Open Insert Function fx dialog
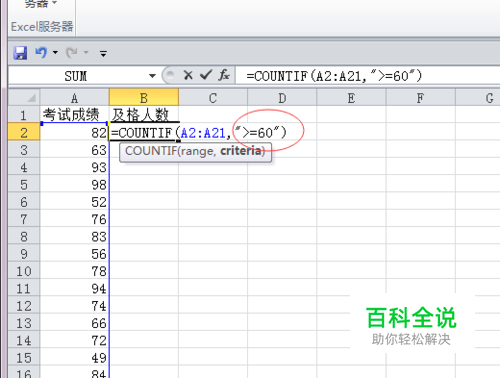The height and width of the screenshot is (378, 500). tap(224, 75)
